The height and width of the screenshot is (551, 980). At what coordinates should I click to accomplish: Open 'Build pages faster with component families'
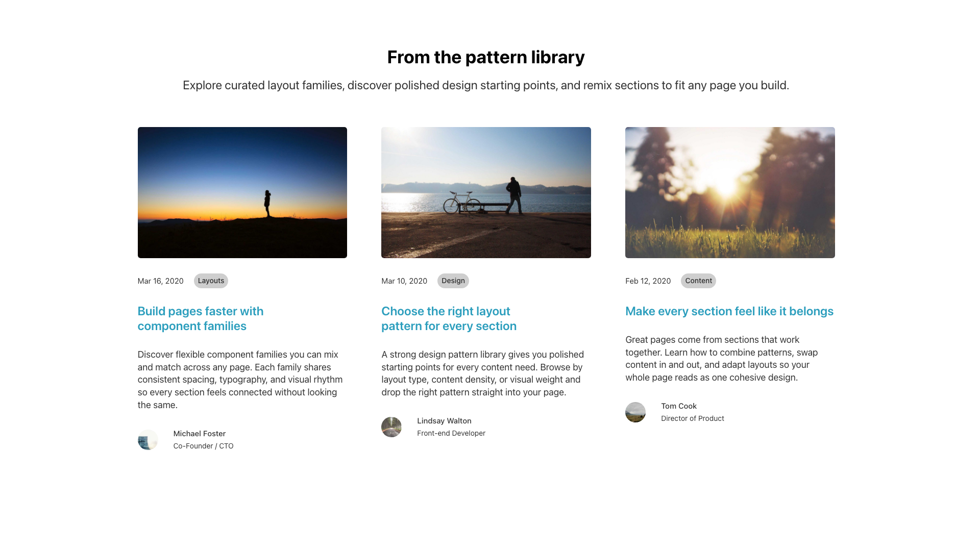click(x=201, y=318)
